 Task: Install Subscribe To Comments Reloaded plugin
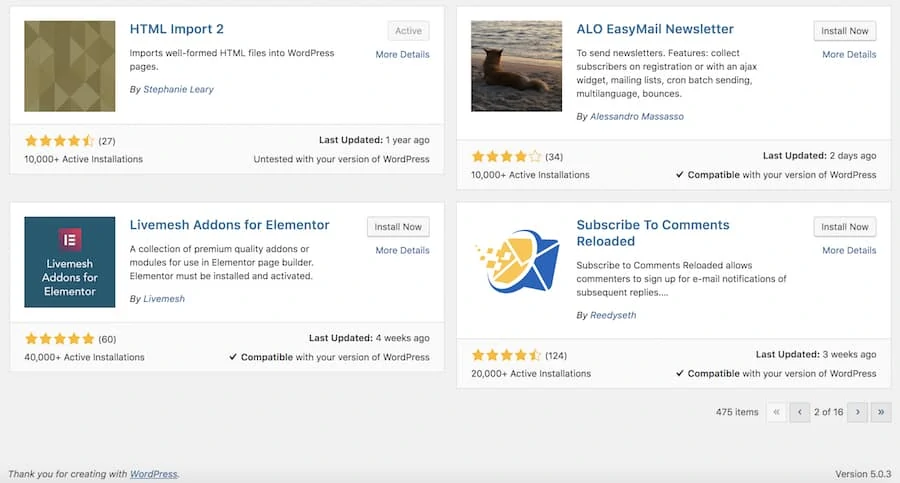pos(845,227)
